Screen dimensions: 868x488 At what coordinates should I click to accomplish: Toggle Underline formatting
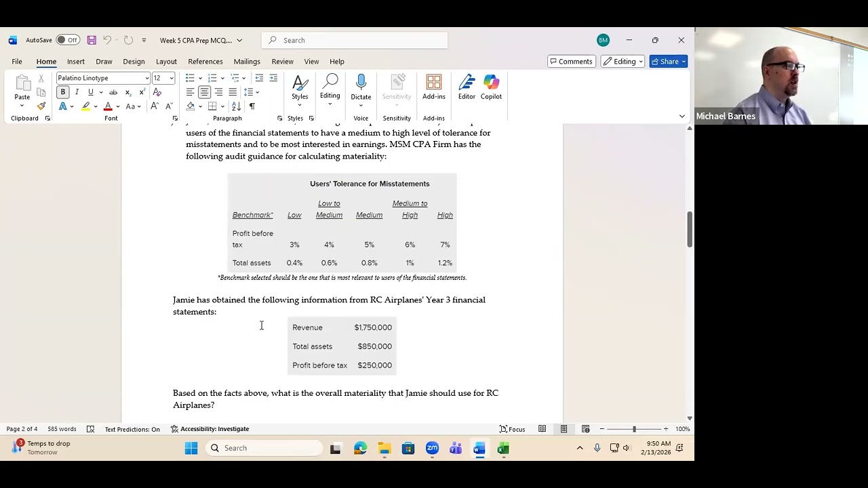pyautogui.click(x=90, y=92)
